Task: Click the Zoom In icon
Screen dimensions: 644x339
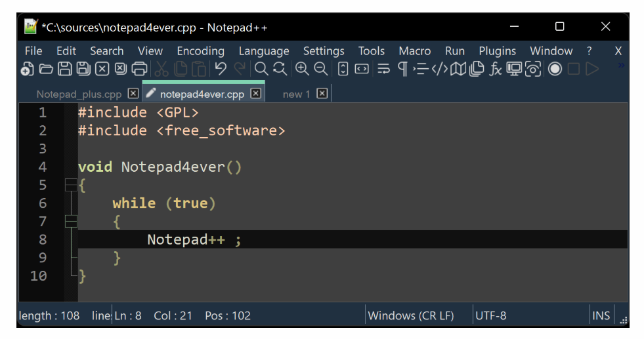Action: [x=302, y=69]
